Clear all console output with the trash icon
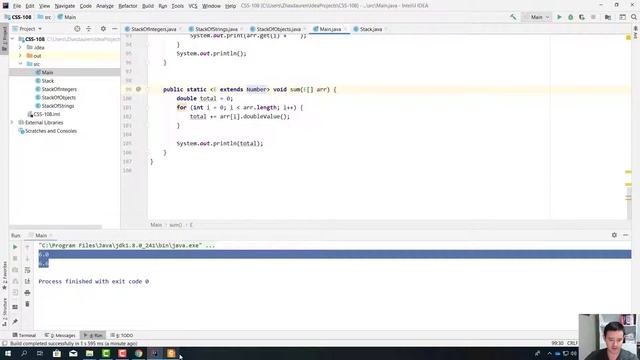640x360 pixels. 27,304
